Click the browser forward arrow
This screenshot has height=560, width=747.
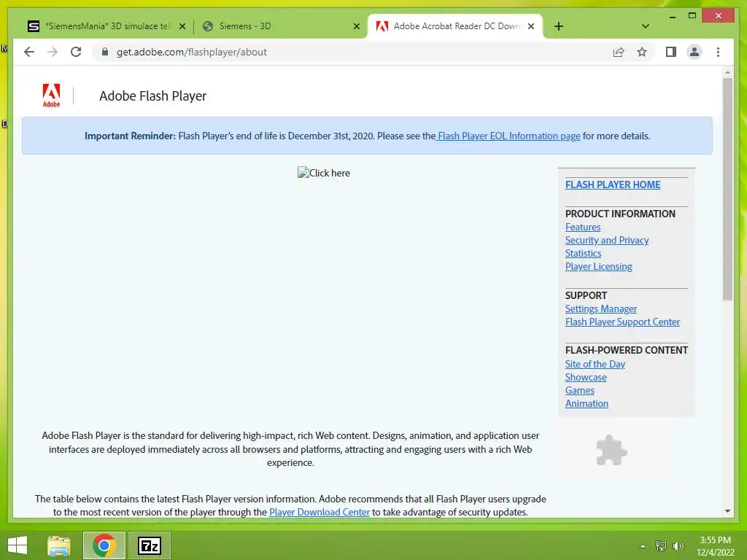(x=53, y=52)
